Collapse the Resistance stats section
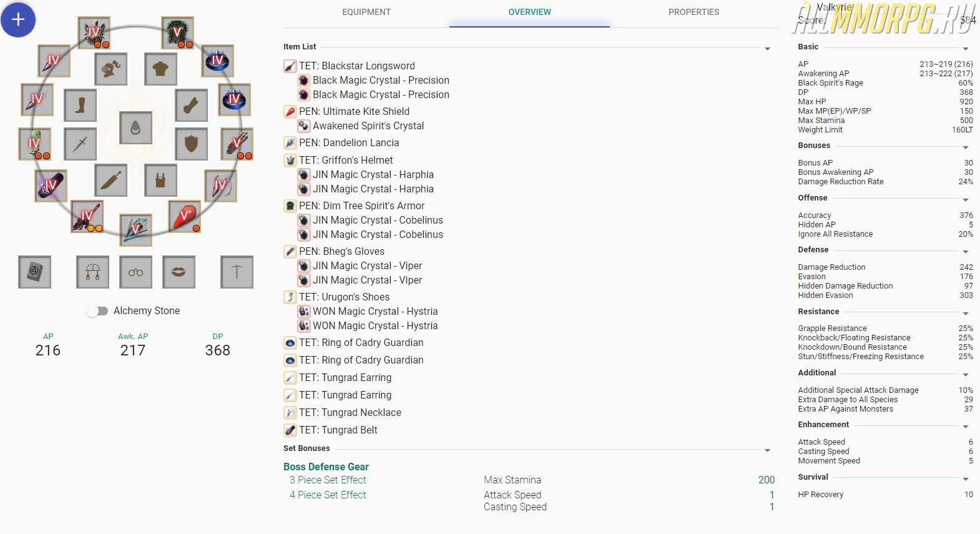 (x=966, y=314)
